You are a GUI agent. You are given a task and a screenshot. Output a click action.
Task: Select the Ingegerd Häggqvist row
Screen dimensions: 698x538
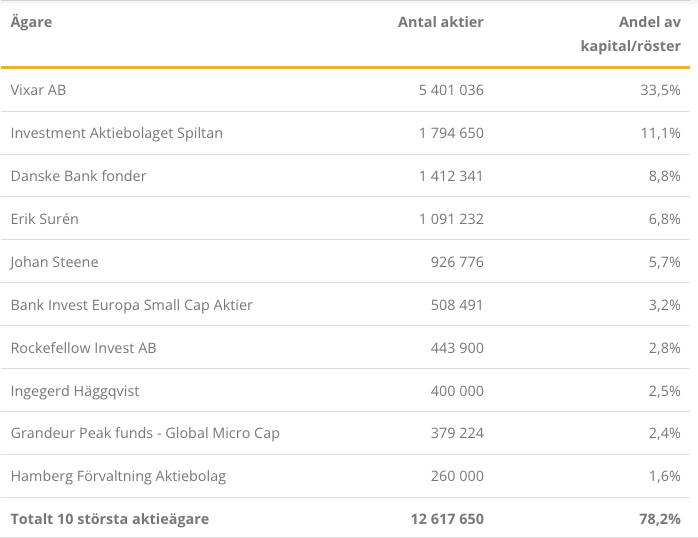(x=345, y=391)
